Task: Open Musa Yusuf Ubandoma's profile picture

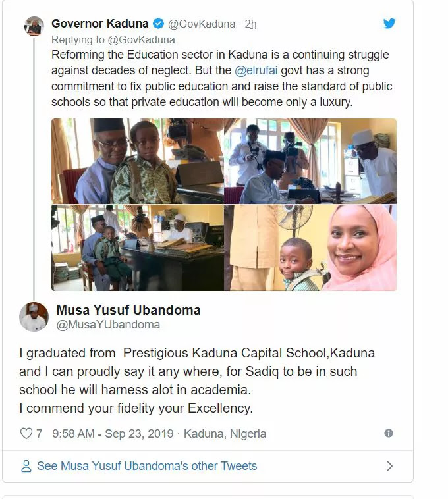Action: click(x=34, y=317)
